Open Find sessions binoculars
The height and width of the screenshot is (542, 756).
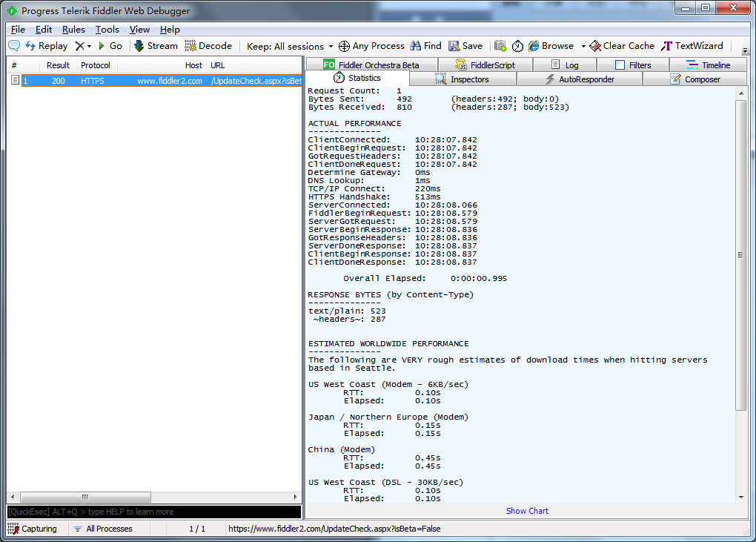pos(425,46)
